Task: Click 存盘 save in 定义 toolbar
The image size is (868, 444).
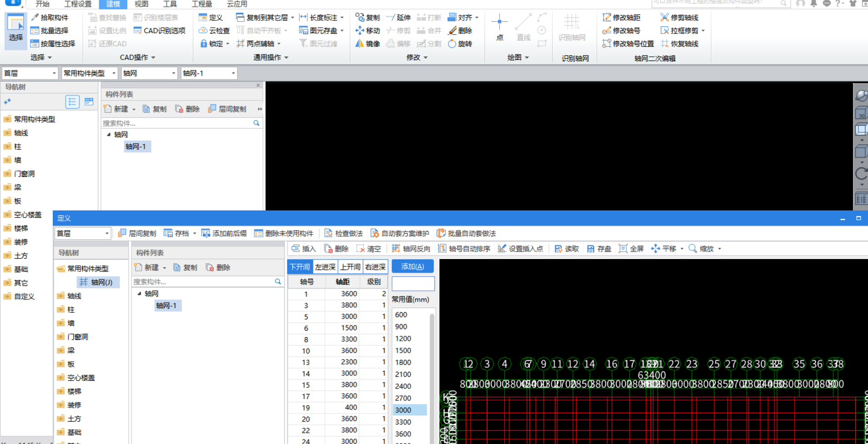Action: click(x=599, y=249)
